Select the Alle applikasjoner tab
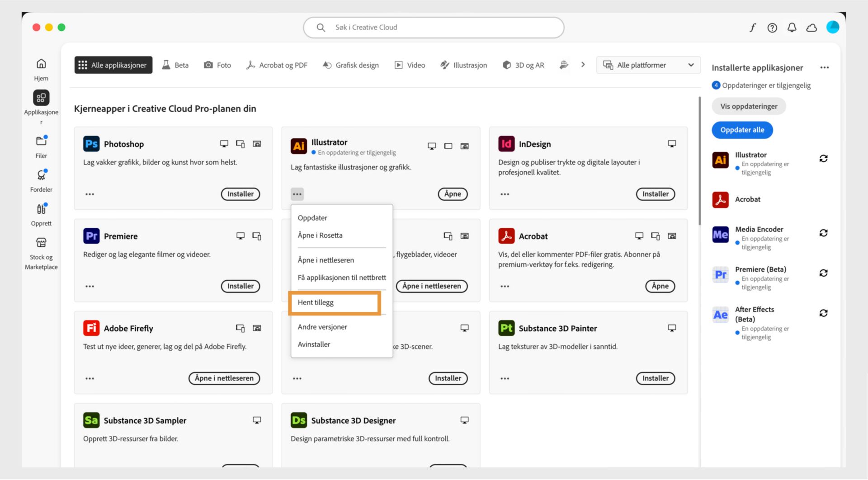Screen dimensions: 868x480 click(x=113, y=65)
